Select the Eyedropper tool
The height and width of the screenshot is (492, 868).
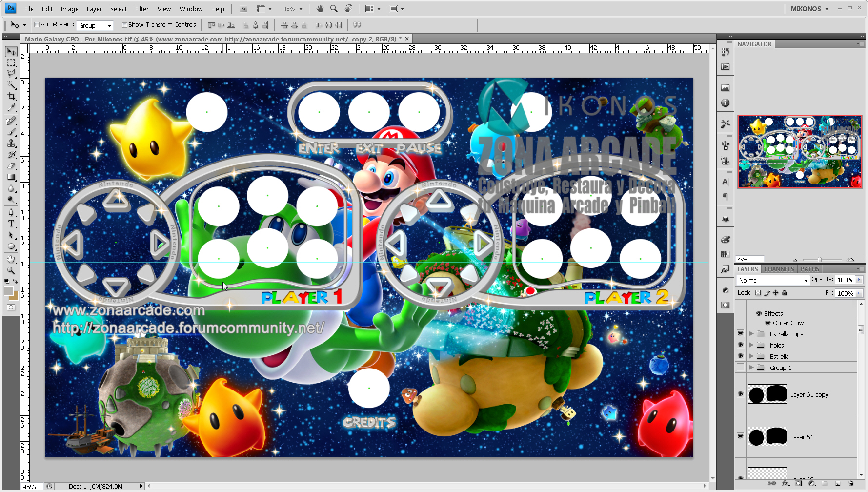11,107
